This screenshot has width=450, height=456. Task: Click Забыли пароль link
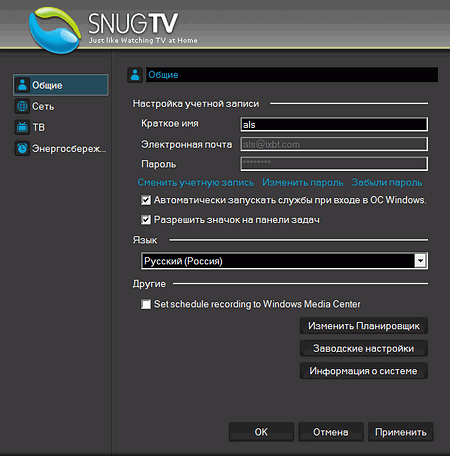(387, 183)
